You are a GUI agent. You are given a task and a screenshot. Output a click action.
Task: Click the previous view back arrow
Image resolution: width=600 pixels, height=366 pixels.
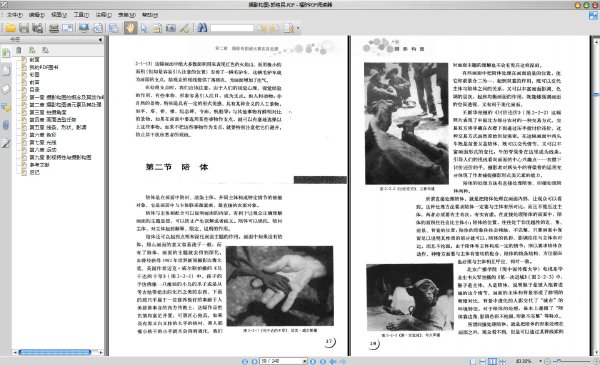(x=333, y=361)
